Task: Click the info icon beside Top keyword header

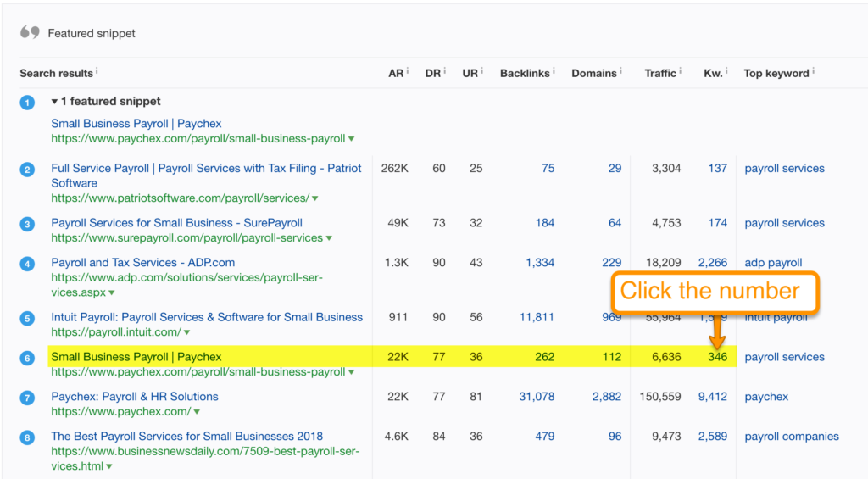Action: coord(813,70)
